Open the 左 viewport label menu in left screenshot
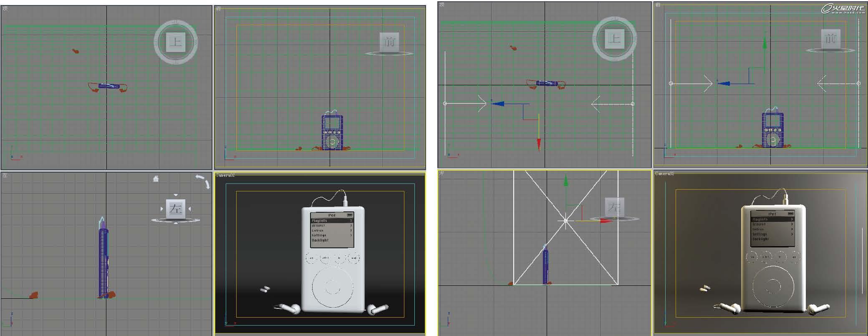 (5, 175)
